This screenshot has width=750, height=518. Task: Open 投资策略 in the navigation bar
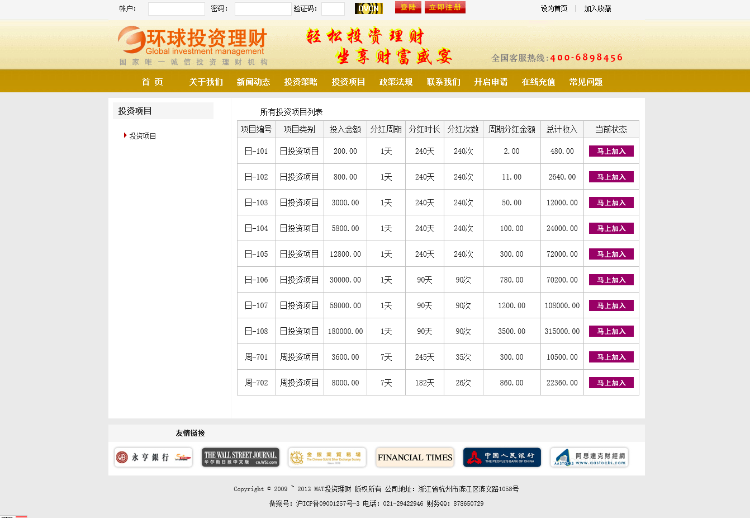(x=300, y=82)
